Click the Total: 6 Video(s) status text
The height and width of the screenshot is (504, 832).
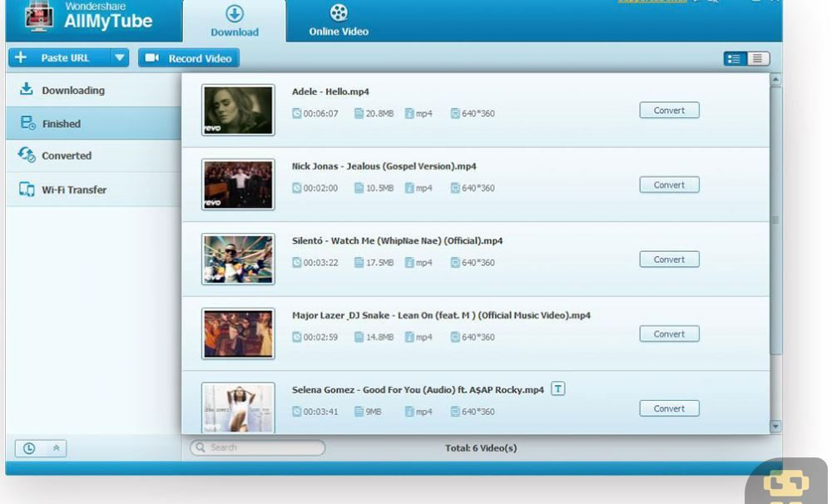coord(481,447)
